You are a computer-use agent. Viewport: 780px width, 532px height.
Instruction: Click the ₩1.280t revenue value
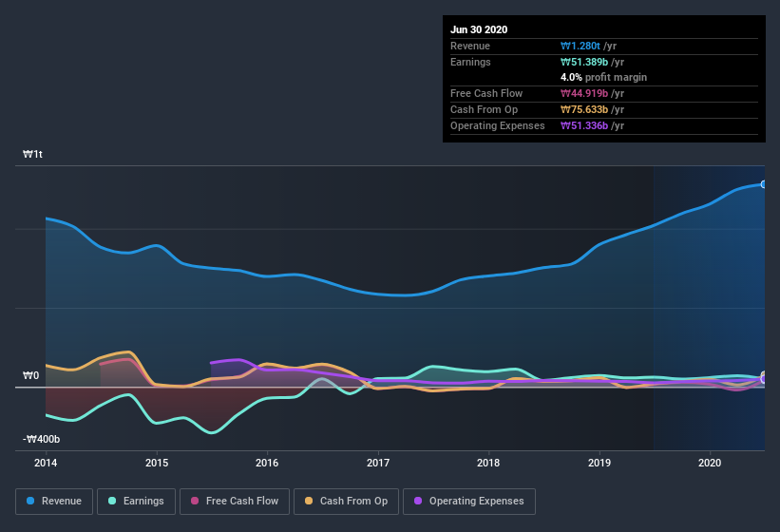tap(580, 46)
